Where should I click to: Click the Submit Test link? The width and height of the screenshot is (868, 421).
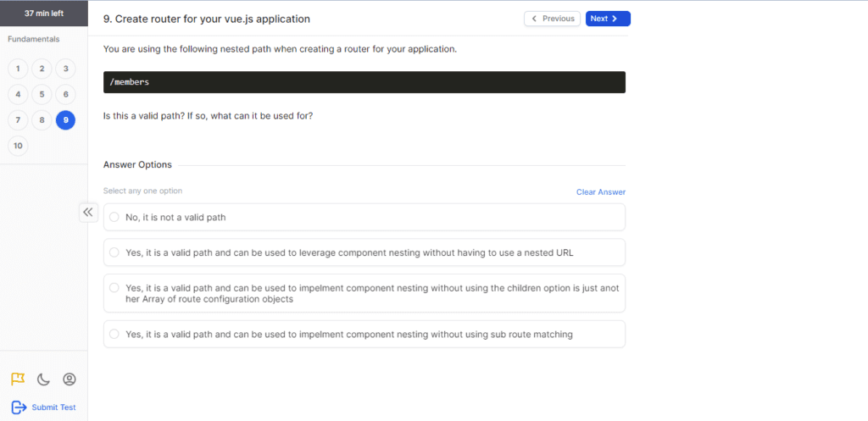pos(53,407)
